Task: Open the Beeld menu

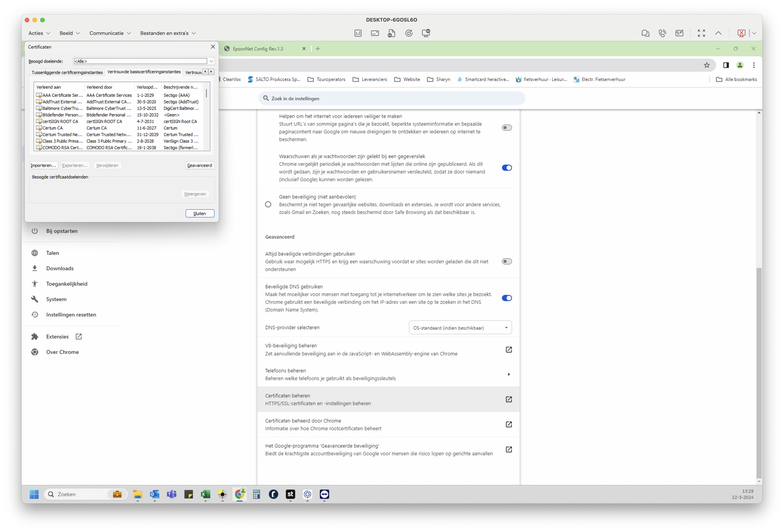Action: pos(69,33)
